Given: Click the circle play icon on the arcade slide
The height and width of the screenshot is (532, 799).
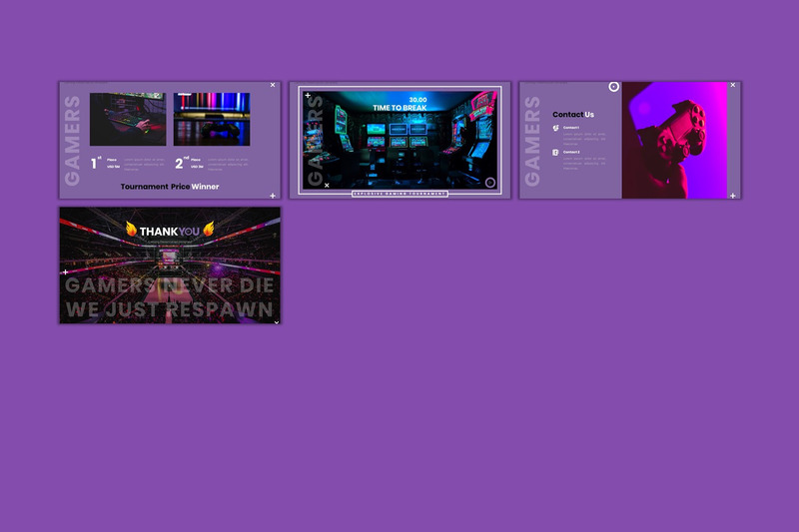Looking at the screenshot, I should 490,183.
